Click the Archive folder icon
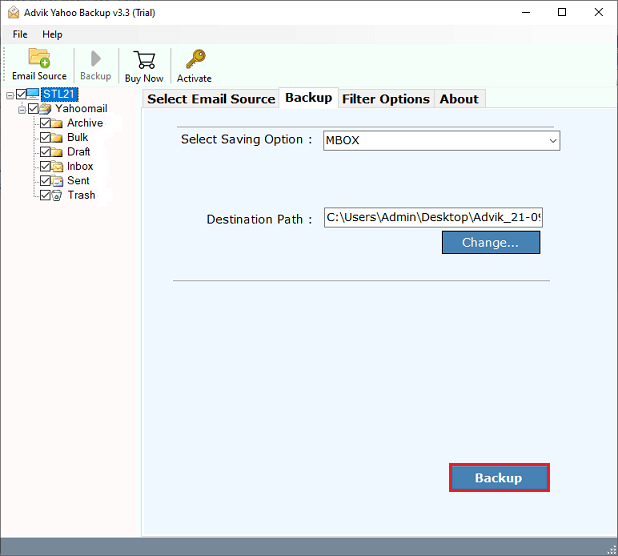Image resolution: width=618 pixels, height=556 pixels. pos(56,123)
